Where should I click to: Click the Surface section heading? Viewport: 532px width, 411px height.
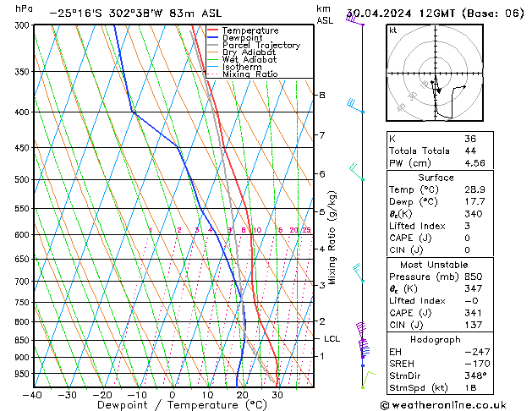[x=436, y=178]
